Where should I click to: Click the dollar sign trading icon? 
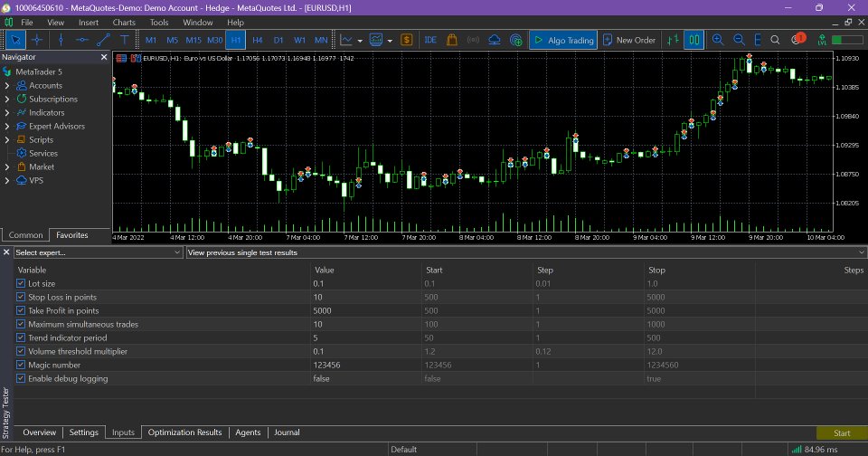(x=407, y=40)
